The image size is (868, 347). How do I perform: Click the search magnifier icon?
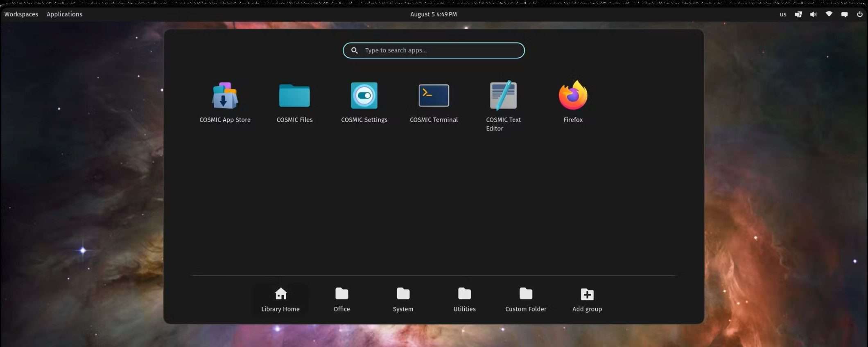coord(355,50)
